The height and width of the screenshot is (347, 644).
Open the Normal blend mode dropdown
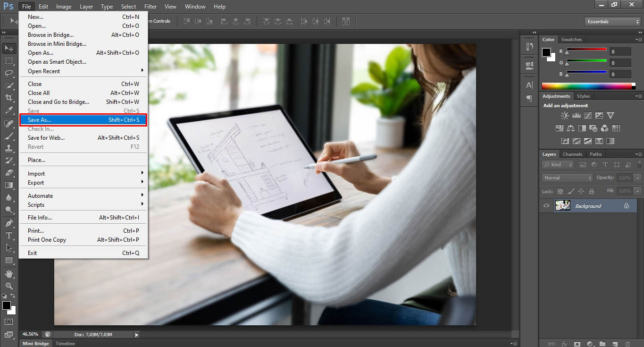click(x=566, y=178)
